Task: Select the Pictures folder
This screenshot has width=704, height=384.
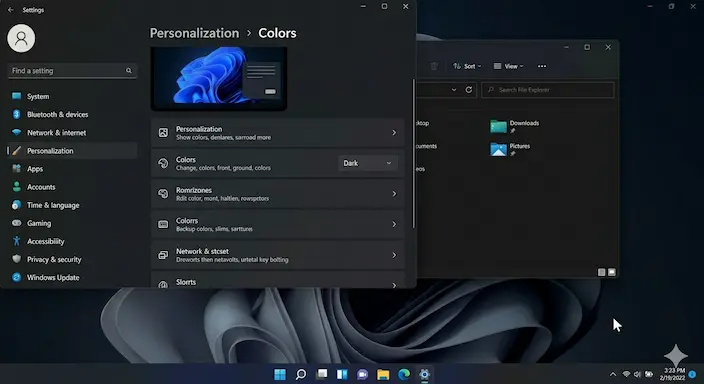Action: tap(510, 149)
